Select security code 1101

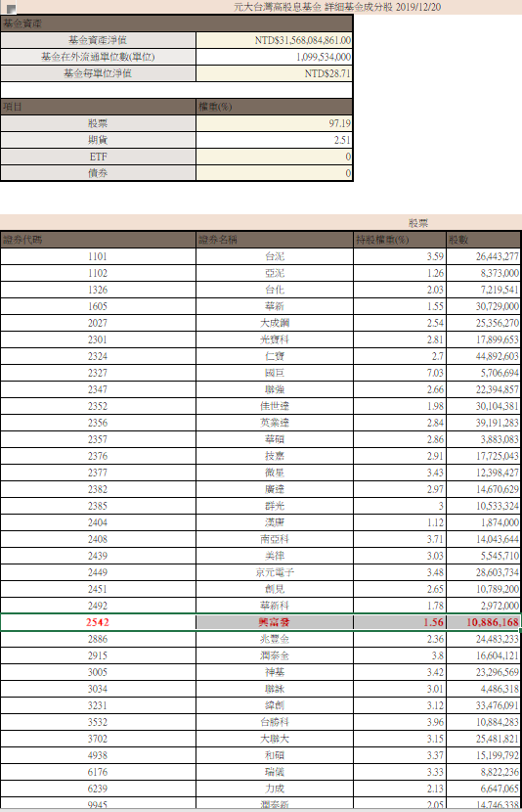coord(98,256)
